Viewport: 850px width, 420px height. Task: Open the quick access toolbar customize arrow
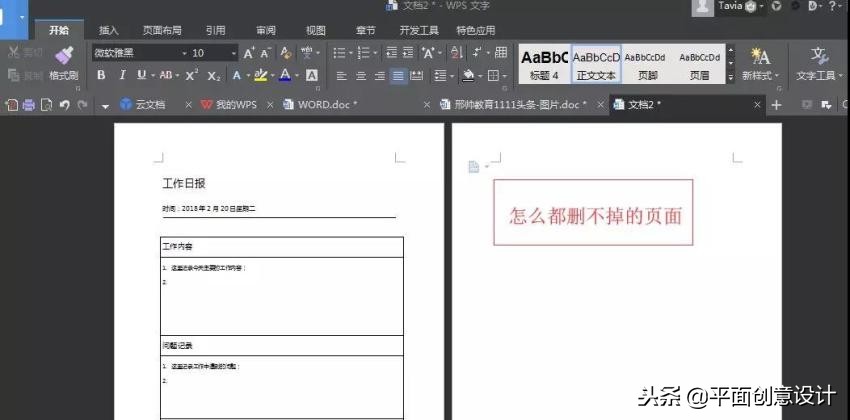pyautogui.click(x=105, y=105)
